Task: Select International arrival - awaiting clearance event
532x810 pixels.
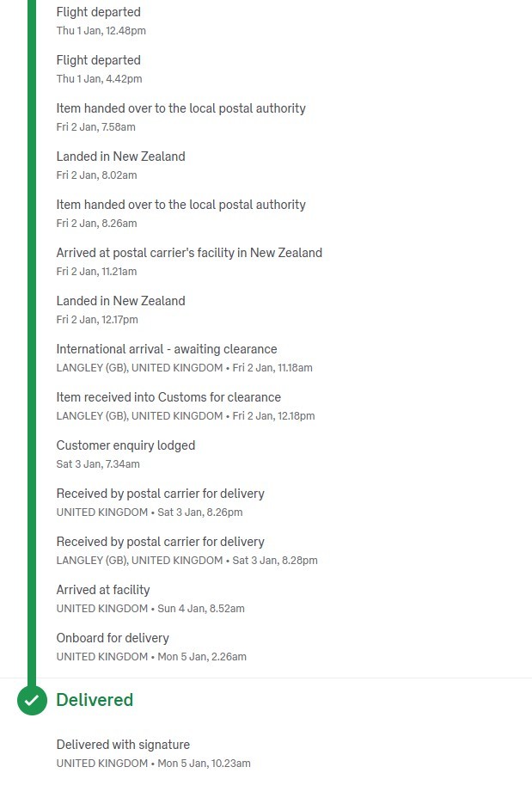Action: click(x=167, y=349)
